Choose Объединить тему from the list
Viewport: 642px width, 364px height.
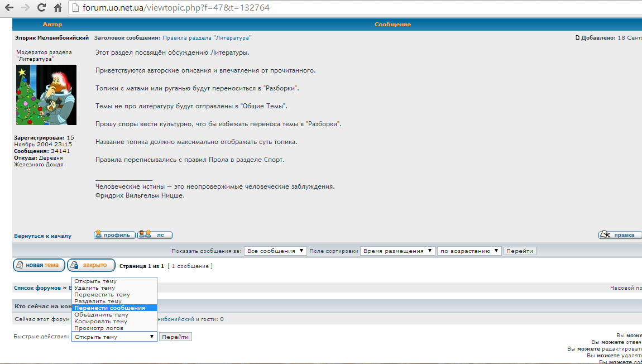click(114, 314)
